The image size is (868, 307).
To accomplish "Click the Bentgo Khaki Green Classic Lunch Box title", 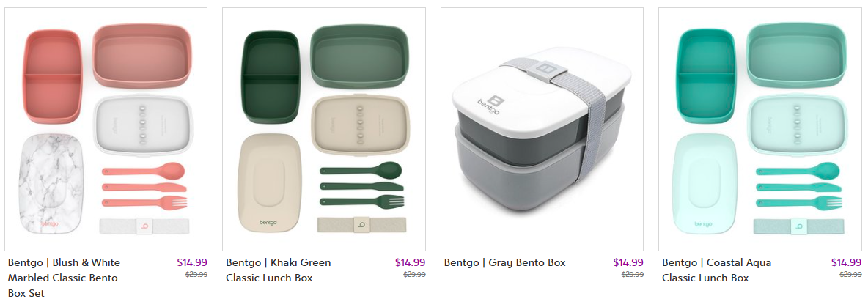I will tap(279, 270).
